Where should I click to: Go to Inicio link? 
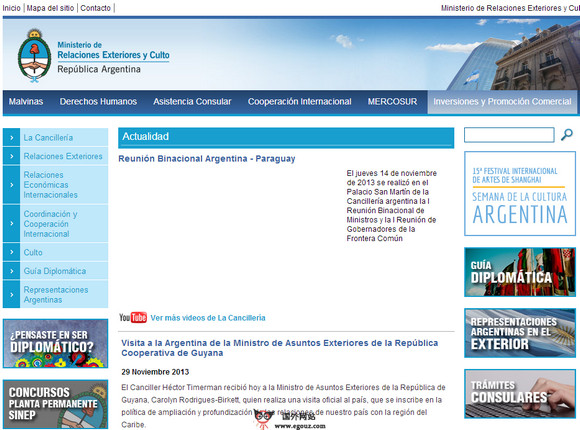(11, 8)
